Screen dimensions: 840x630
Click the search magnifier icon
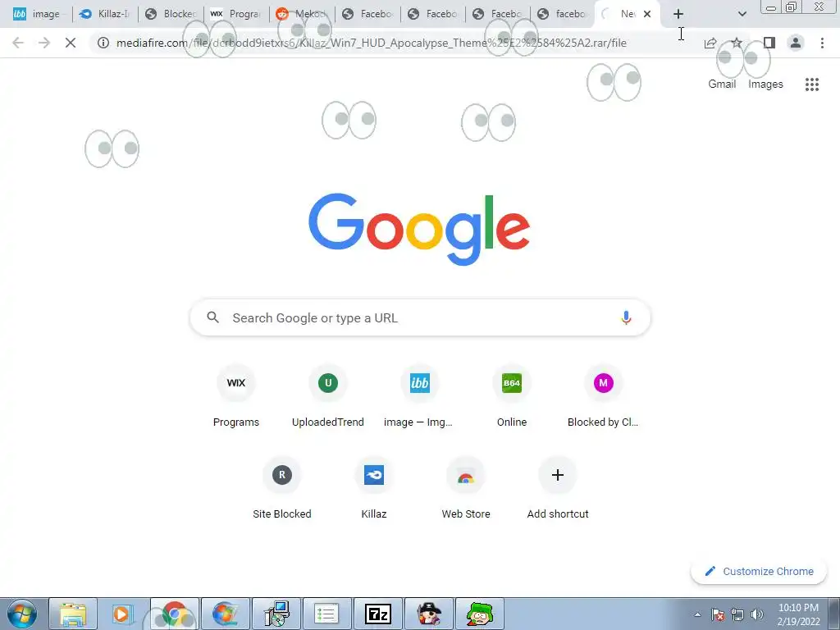coord(212,317)
